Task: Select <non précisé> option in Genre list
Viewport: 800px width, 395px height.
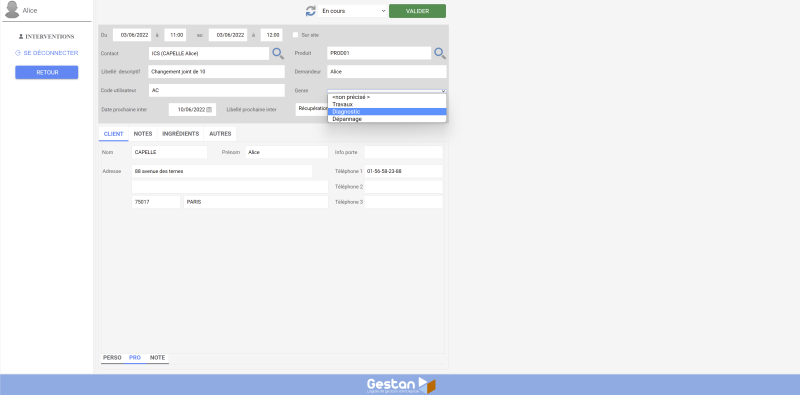Action: [387, 97]
